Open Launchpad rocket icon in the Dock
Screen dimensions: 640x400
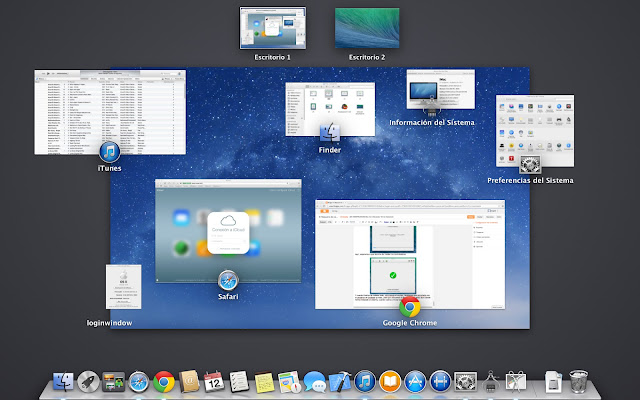click(88, 382)
